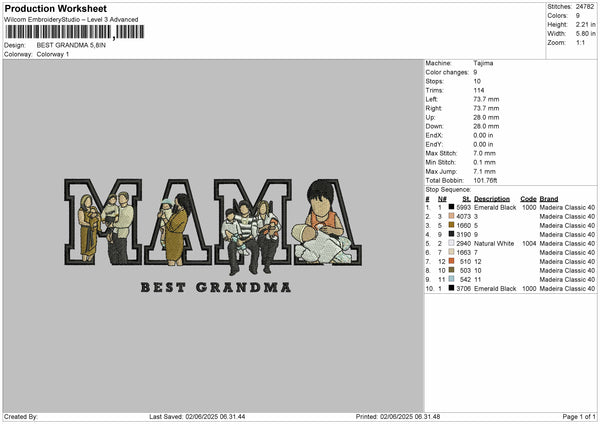Click the Natural White color swatch
This screenshot has height=424, width=600.
coord(451,243)
